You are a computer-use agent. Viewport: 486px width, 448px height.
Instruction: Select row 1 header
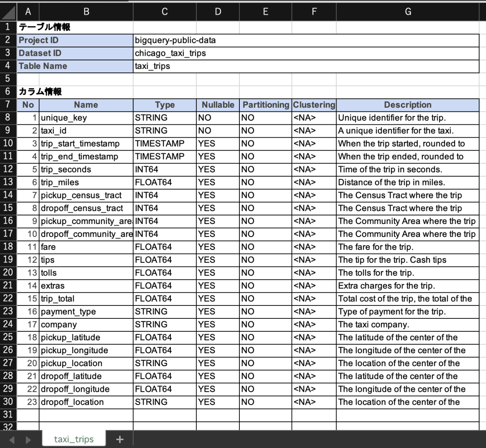click(8, 27)
